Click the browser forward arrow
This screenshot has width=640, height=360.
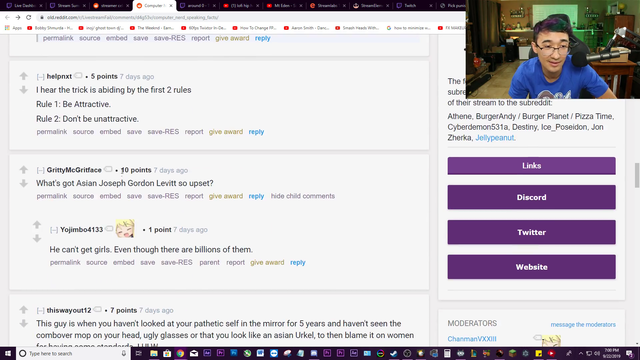tap(18, 17)
